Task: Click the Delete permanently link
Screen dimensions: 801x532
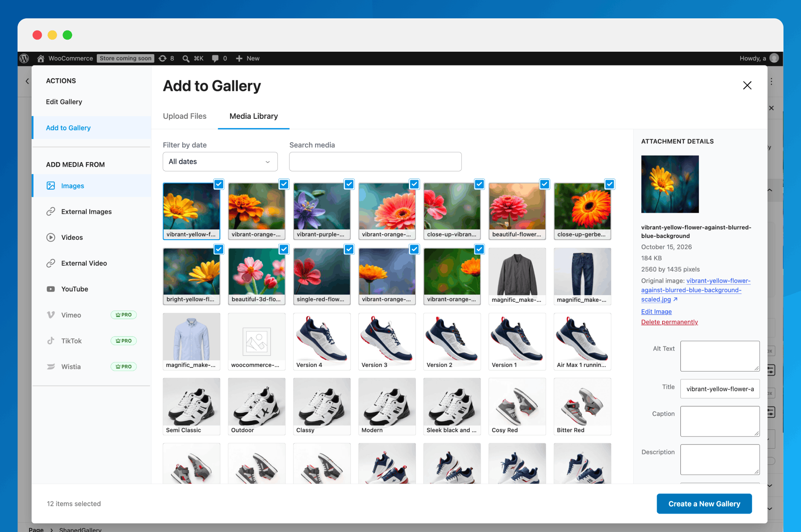Action: [670, 322]
